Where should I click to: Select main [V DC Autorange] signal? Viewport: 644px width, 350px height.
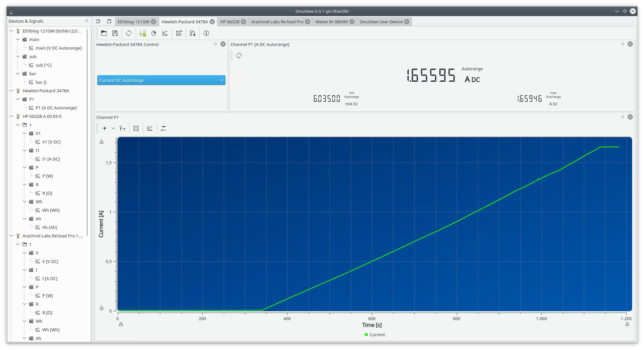58,48
